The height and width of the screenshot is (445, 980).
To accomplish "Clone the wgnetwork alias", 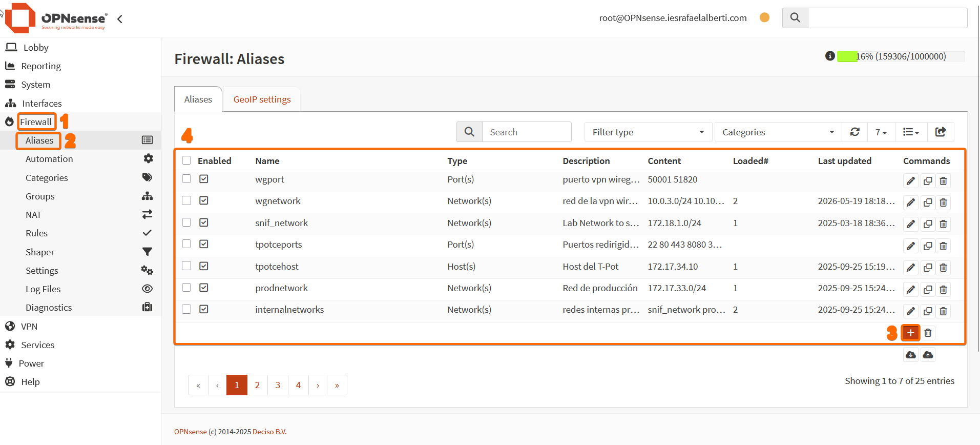I will pyautogui.click(x=927, y=203).
